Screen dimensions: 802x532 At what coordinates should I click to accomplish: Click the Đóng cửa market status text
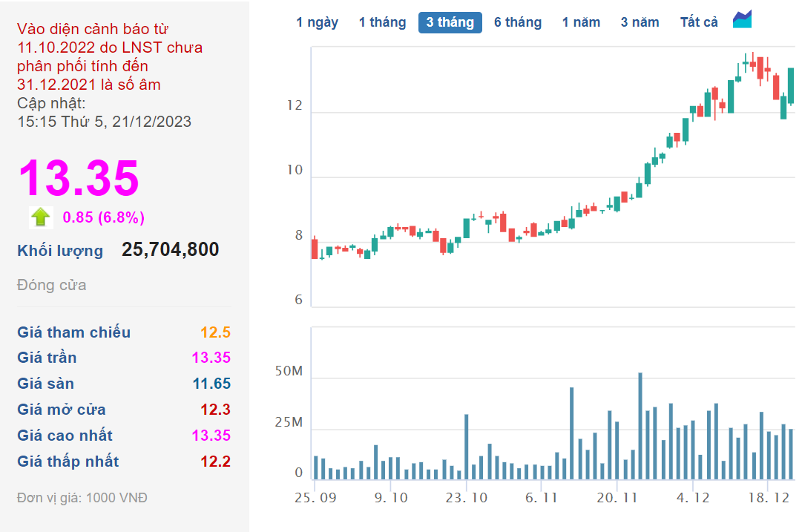tap(52, 285)
